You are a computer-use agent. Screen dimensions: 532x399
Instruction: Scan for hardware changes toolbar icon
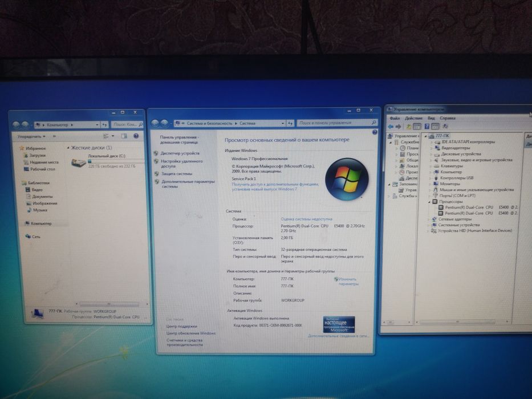[445, 126]
